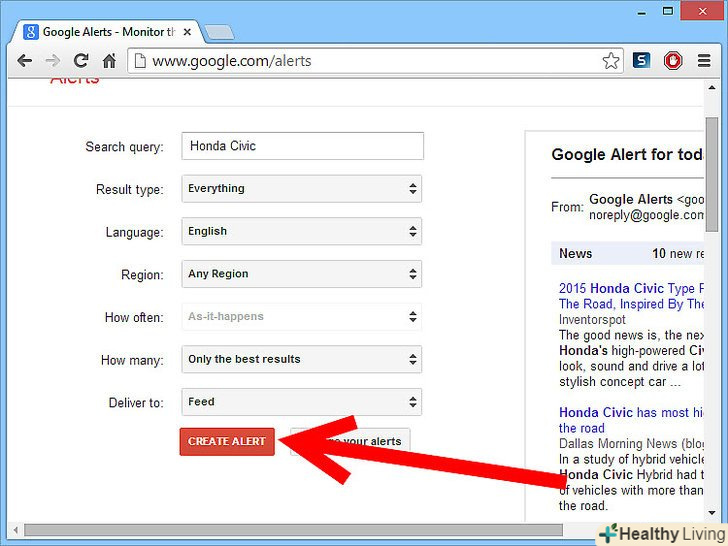Expand the Region dropdown
This screenshot has width=728, height=546.
coord(302,274)
